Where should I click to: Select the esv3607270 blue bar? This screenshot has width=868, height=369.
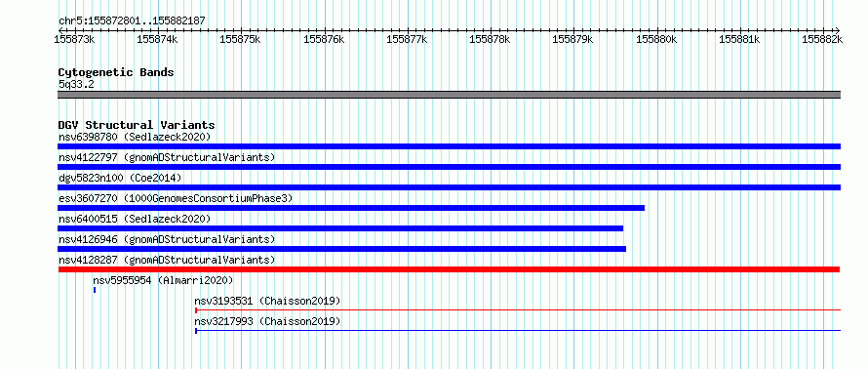[x=351, y=208]
